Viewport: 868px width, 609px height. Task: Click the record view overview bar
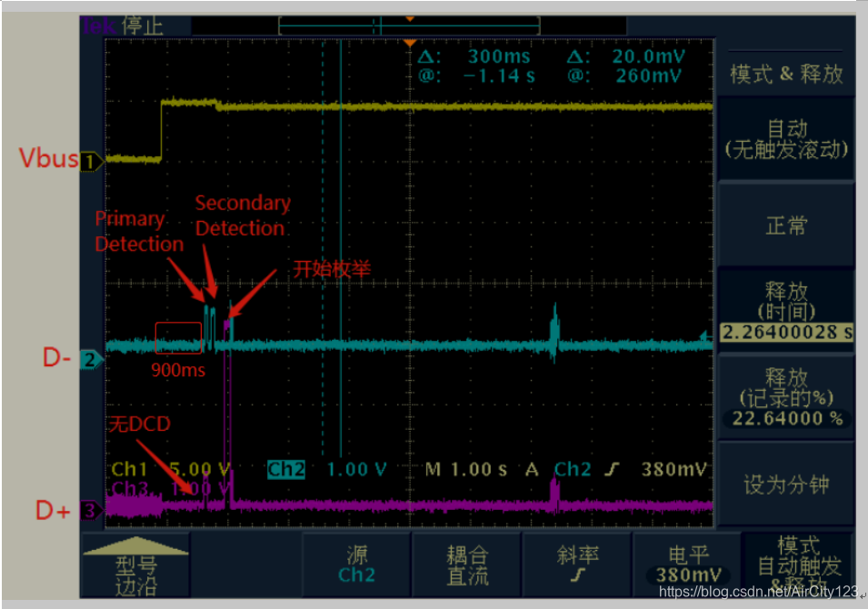(x=409, y=25)
